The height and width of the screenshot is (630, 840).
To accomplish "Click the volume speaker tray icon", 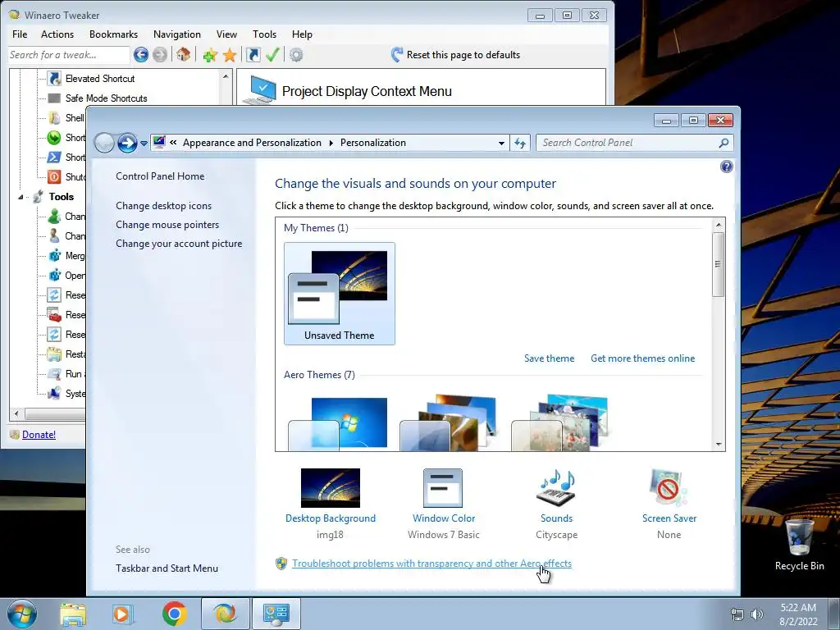I will pos(757,614).
